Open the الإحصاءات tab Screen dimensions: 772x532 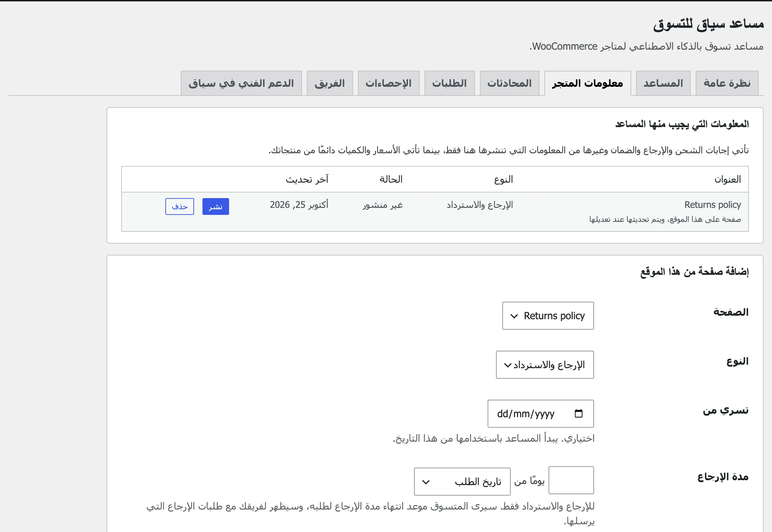tap(388, 83)
